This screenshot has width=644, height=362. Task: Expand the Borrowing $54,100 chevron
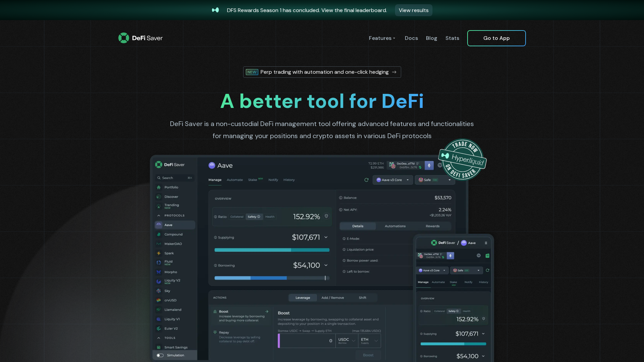click(326, 265)
